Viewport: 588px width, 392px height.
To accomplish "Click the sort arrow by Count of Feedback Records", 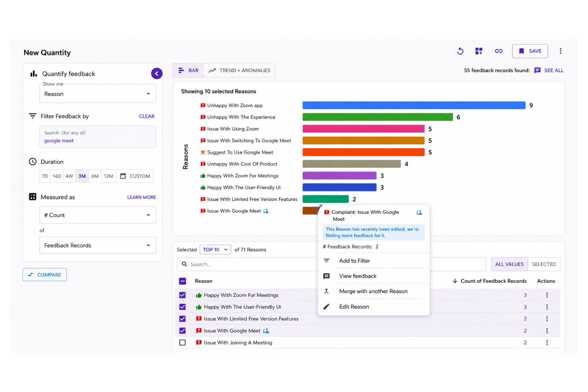I will pyautogui.click(x=455, y=281).
